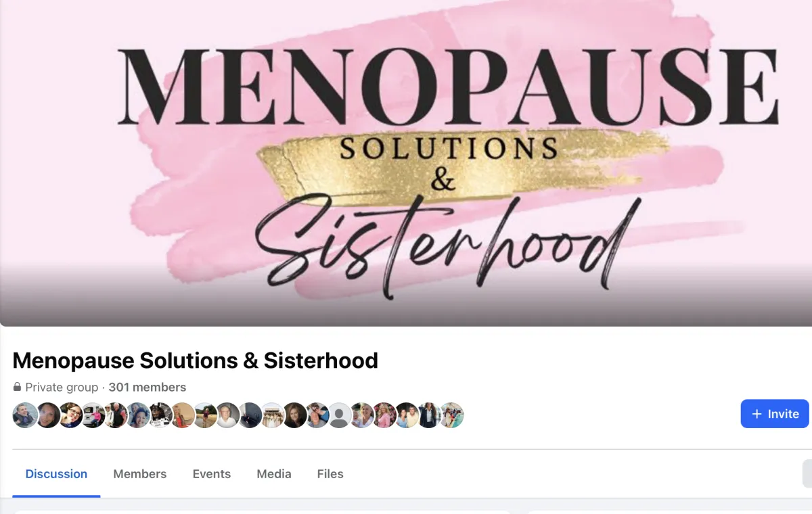This screenshot has width=812, height=514.
Task: Click the member avatar showing a dog
Action: [x=160, y=415]
